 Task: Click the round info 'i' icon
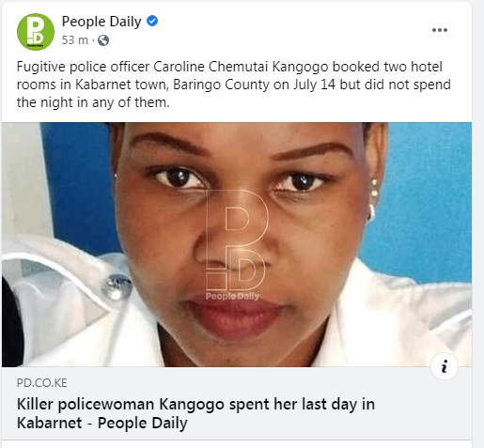[x=445, y=366]
